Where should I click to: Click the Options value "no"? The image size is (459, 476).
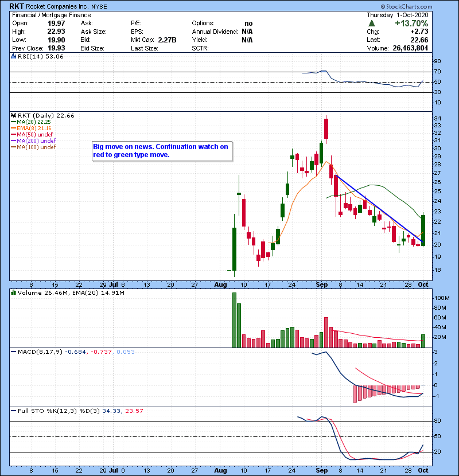point(248,24)
